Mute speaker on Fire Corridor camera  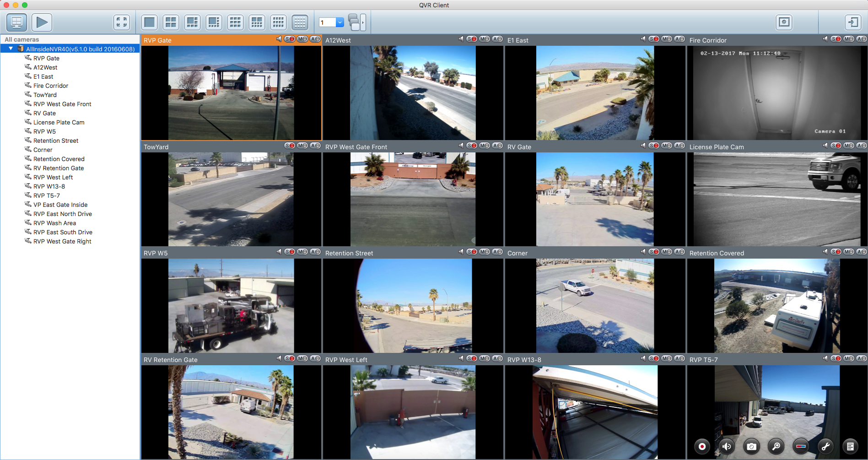[825, 39]
